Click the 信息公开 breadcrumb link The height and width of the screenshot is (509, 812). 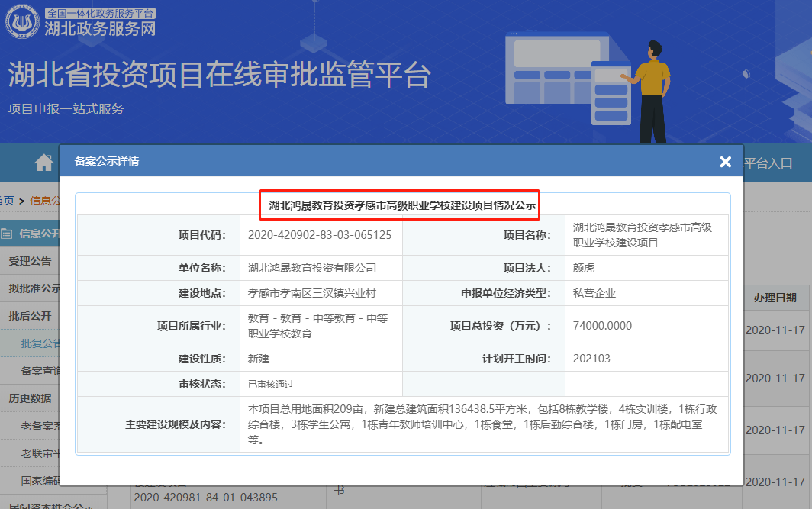44,201
